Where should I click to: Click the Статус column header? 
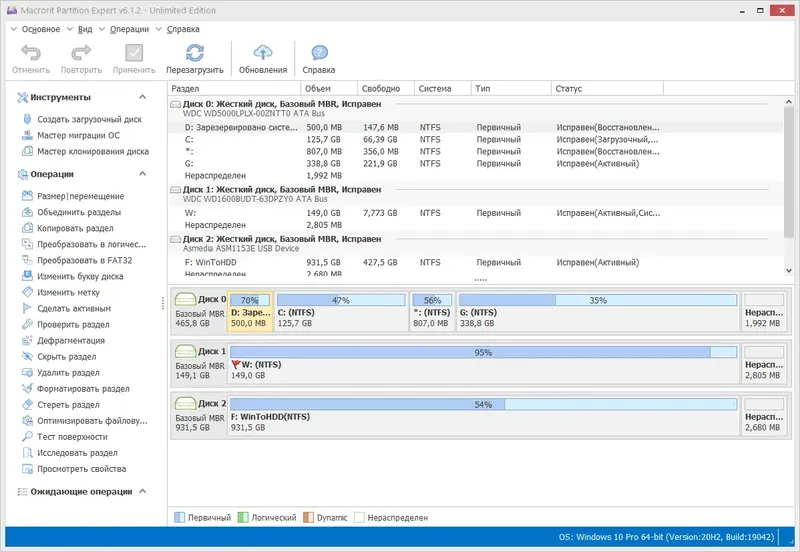608,88
